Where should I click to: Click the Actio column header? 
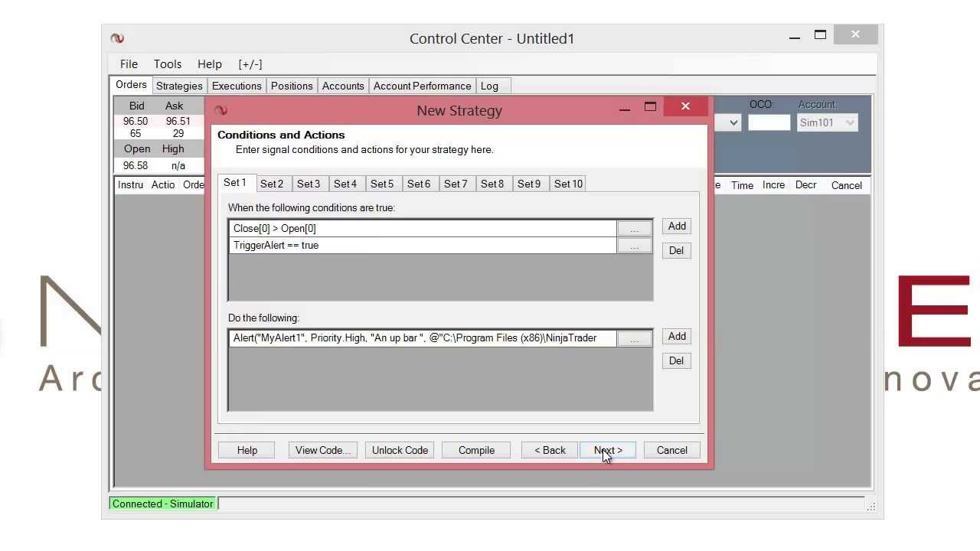click(x=163, y=184)
